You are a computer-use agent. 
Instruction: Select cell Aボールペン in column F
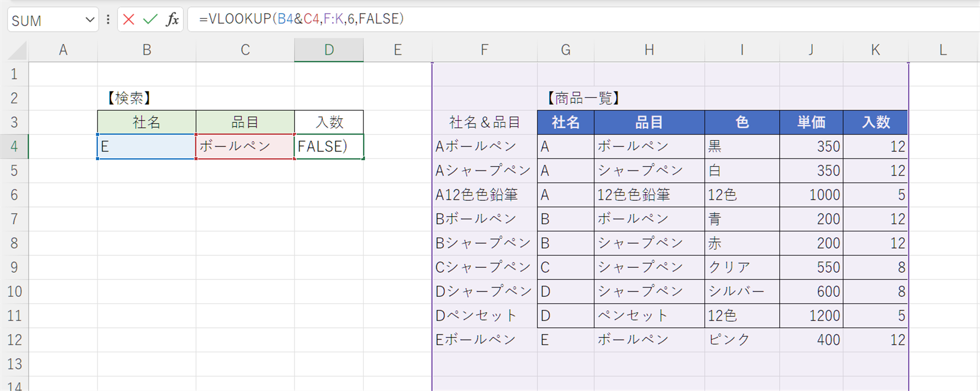tap(484, 146)
